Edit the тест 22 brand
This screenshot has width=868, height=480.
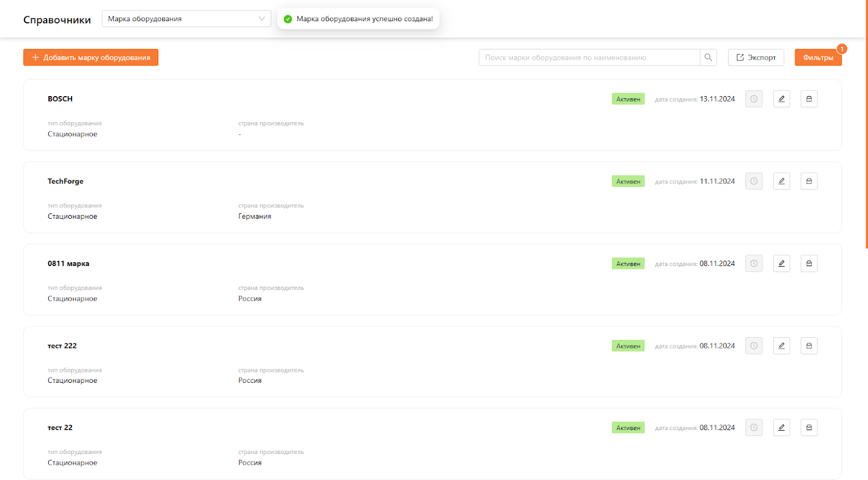click(x=781, y=428)
